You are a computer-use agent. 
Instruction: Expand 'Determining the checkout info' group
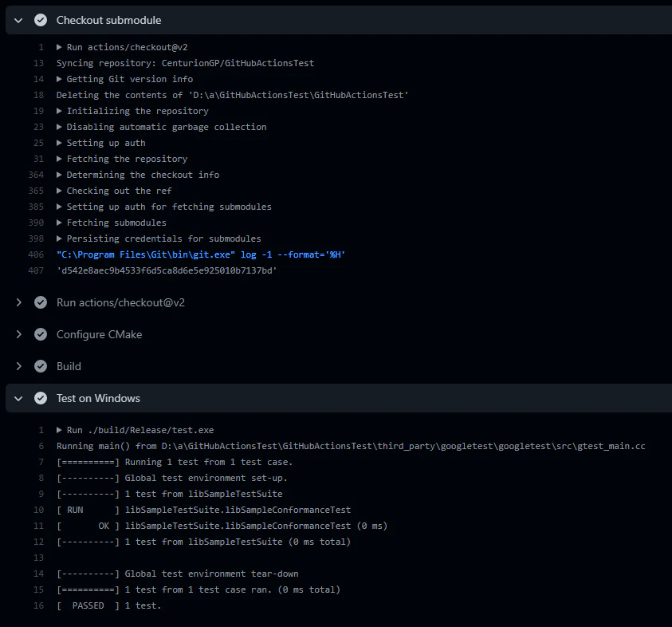click(x=59, y=175)
